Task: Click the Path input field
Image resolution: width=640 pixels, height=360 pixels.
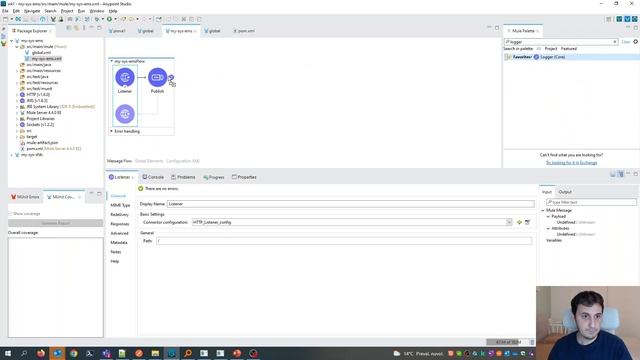Action: [344, 241]
